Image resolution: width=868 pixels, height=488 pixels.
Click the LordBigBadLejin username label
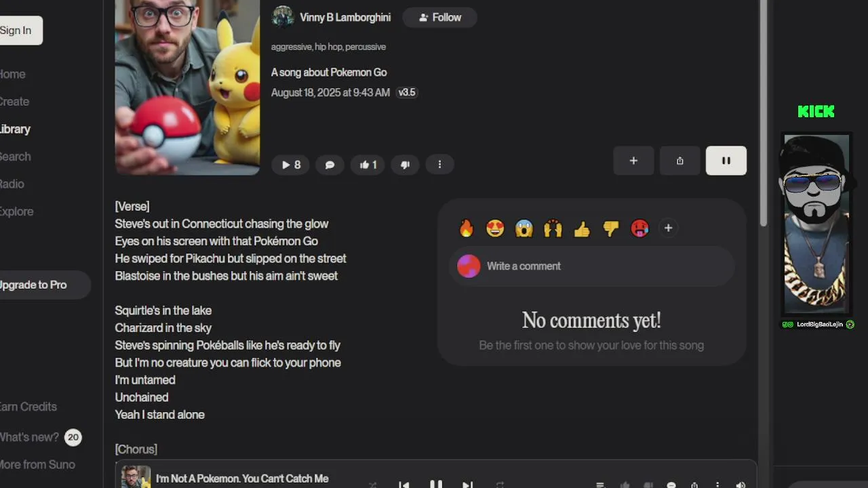819,325
